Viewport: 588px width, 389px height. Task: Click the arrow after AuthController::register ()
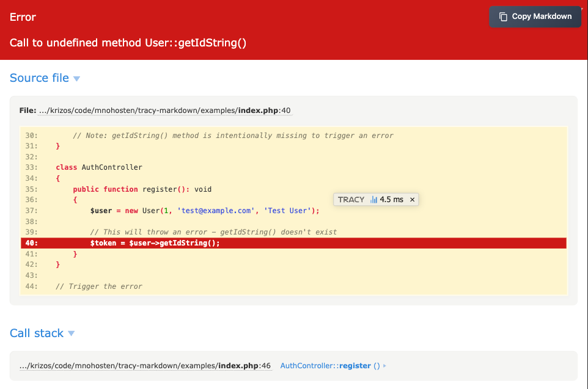click(x=386, y=365)
